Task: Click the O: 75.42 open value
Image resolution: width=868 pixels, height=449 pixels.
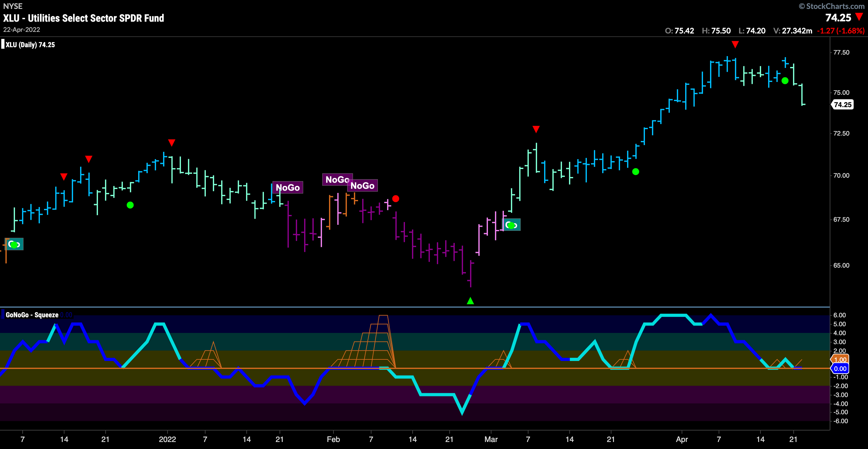Action: [679, 31]
